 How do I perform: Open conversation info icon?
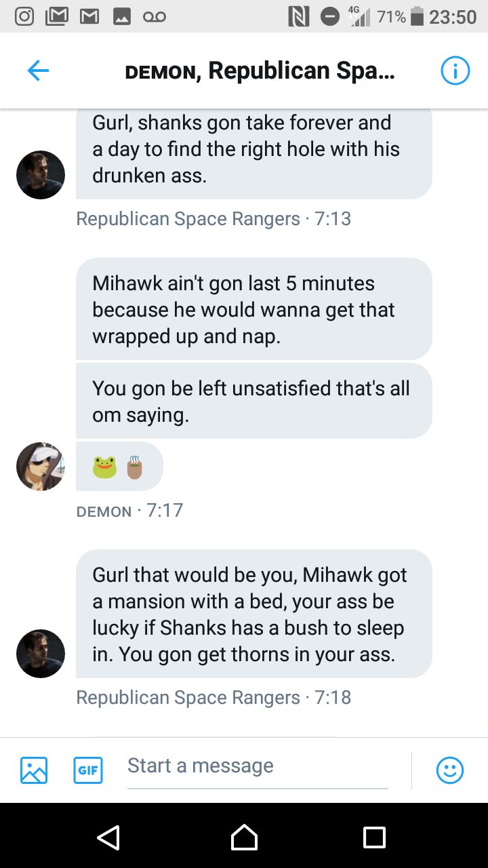click(455, 71)
